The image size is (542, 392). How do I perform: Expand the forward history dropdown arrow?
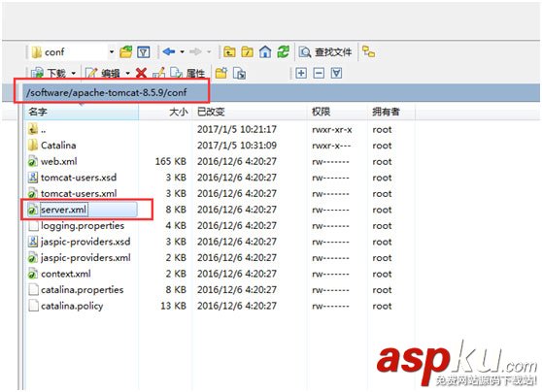209,52
